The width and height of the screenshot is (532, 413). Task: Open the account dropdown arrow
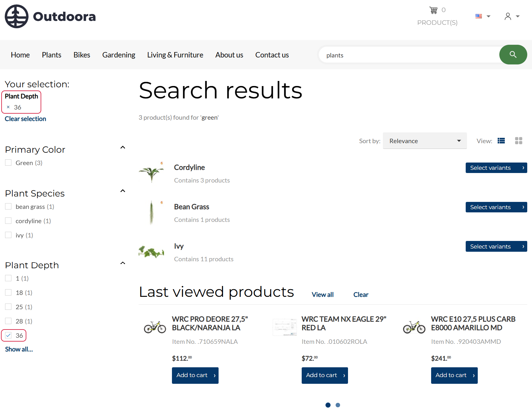[518, 16]
